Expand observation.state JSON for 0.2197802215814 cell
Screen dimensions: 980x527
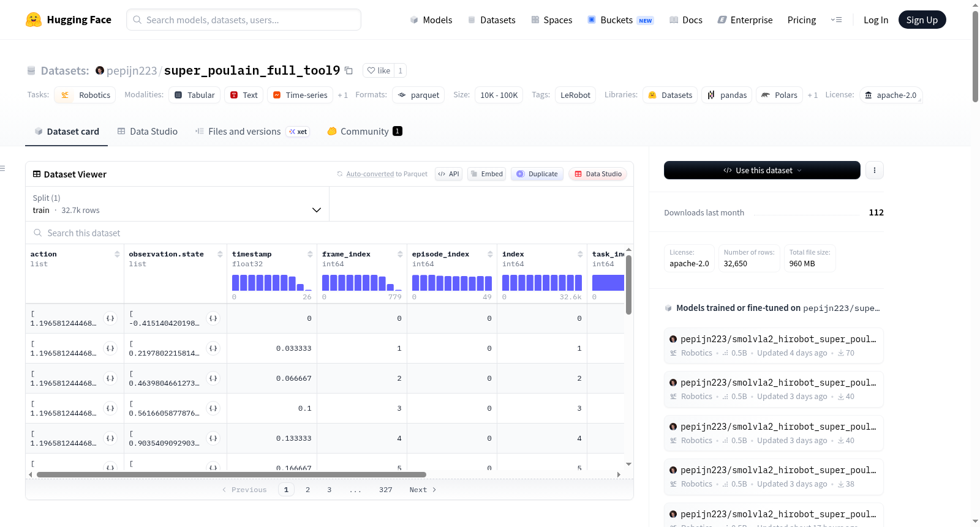pyautogui.click(x=213, y=348)
